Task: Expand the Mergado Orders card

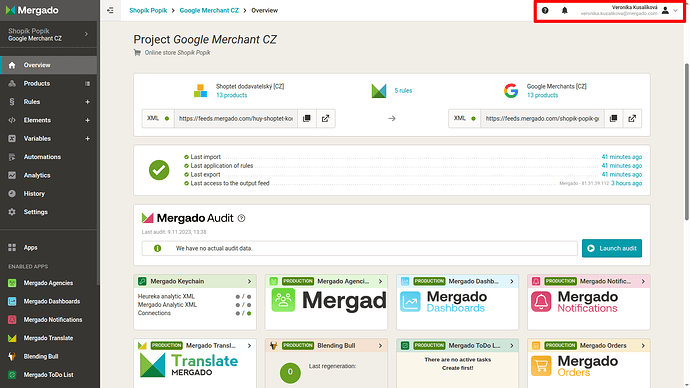Action: pyautogui.click(x=643, y=346)
